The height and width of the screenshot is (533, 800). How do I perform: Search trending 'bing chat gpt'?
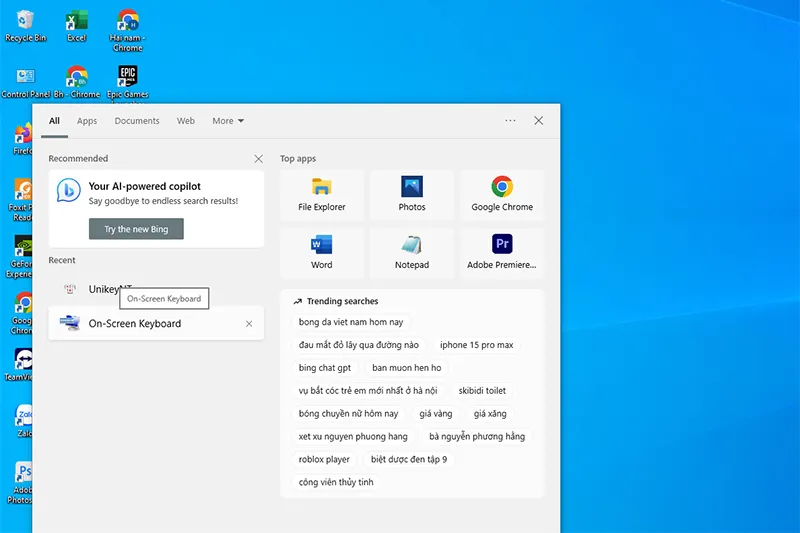tap(325, 368)
